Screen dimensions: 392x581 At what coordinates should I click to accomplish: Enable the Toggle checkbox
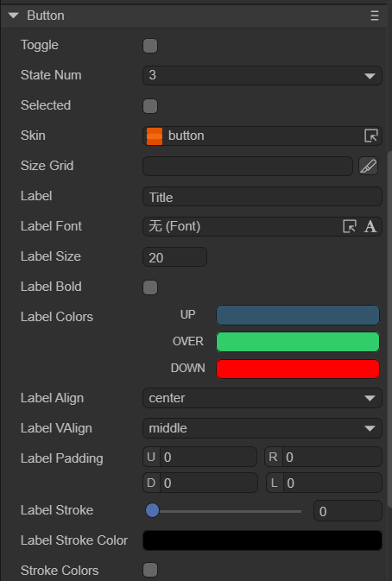150,46
